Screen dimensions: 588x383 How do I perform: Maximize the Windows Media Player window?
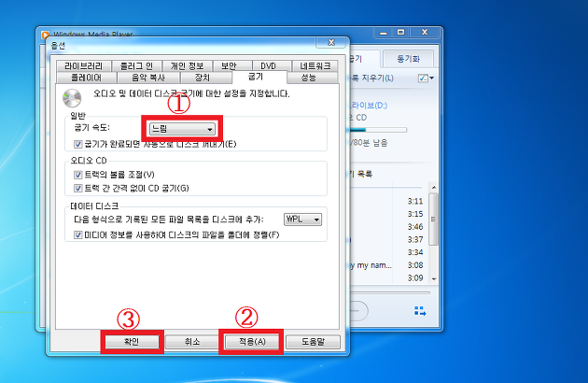(x=401, y=33)
